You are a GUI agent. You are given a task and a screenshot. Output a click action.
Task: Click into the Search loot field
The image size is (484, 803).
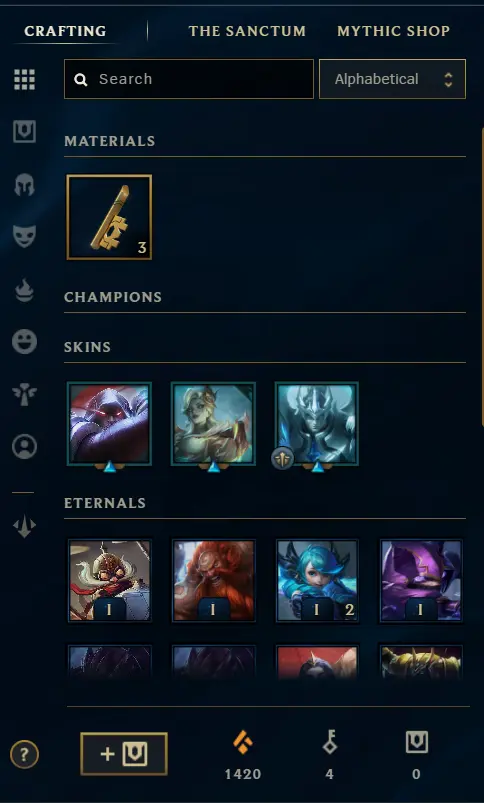pos(189,79)
